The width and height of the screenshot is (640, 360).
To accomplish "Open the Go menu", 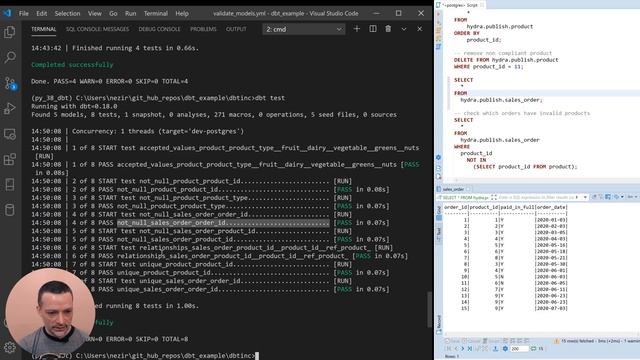I will pos(113,13).
